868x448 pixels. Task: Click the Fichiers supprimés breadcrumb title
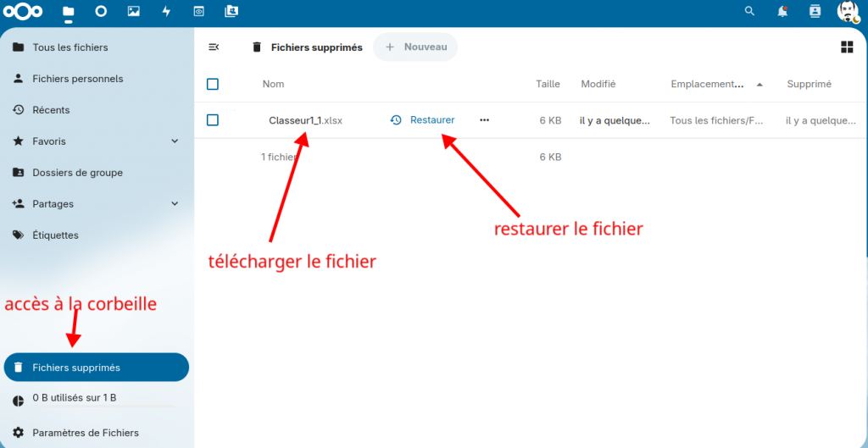tap(317, 47)
